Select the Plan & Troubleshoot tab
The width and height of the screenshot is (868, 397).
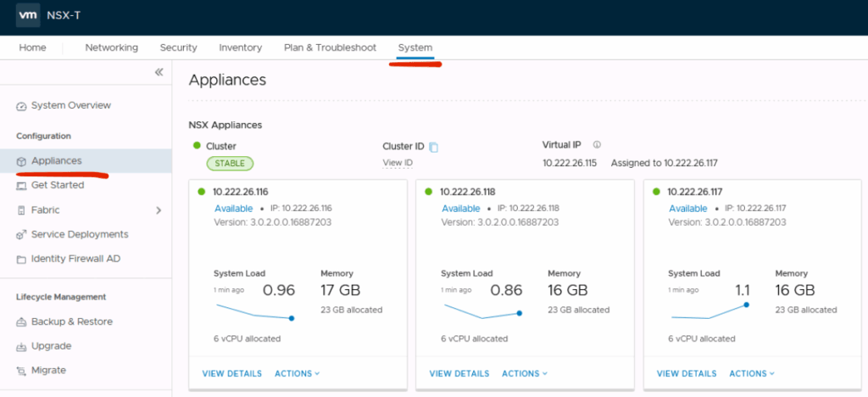pos(330,48)
